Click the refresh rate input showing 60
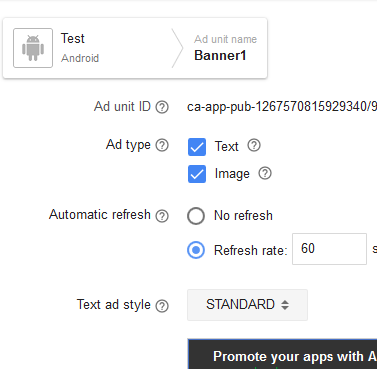Image resolution: width=377 pixels, height=369 pixels. (329, 249)
